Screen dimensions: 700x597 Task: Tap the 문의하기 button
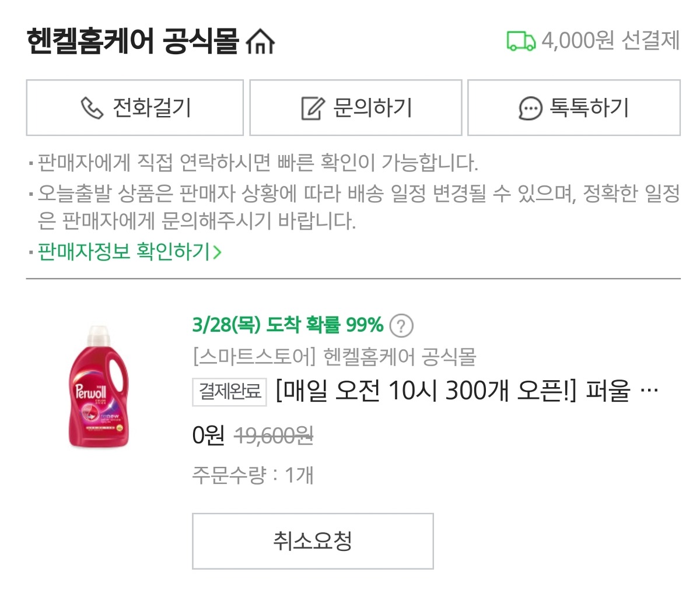tap(356, 108)
